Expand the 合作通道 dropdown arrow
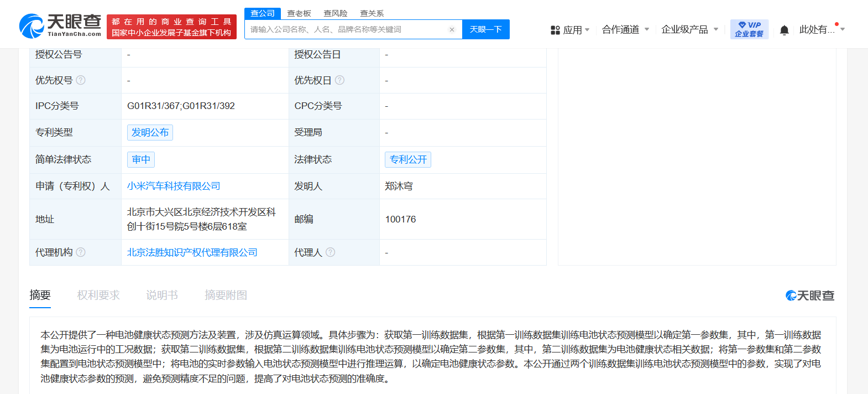 647,29
